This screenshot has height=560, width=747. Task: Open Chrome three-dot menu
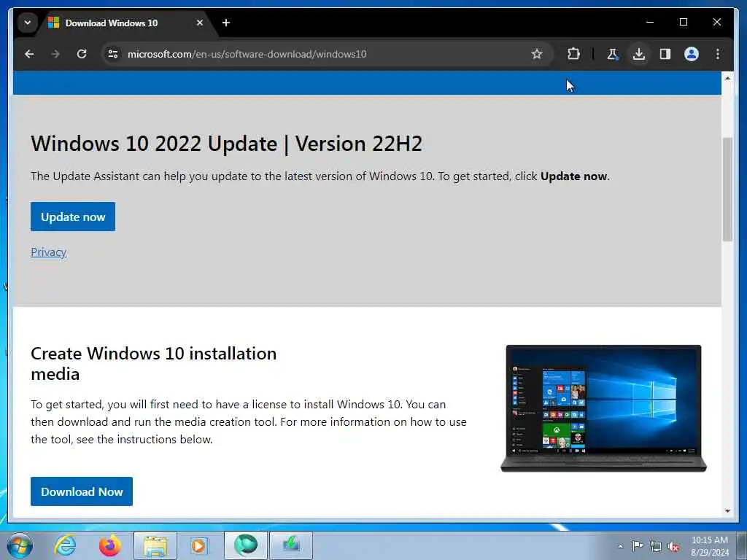click(x=718, y=54)
